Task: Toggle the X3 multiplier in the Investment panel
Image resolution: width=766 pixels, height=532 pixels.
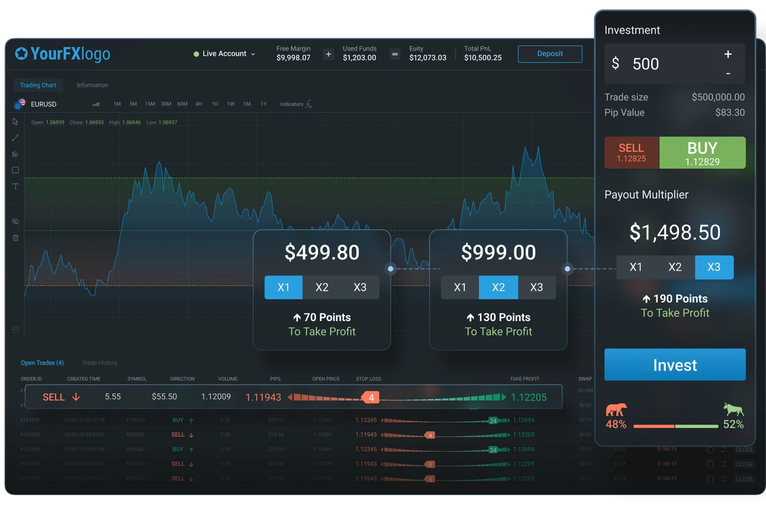Action: (x=714, y=267)
